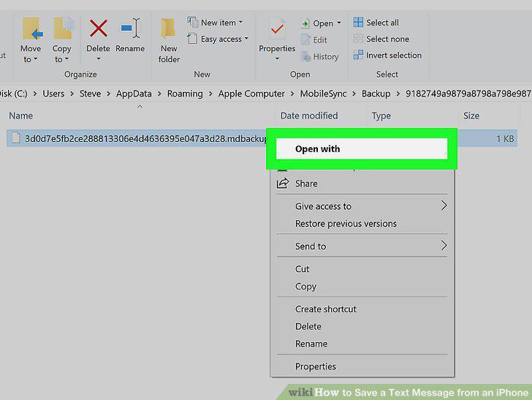This screenshot has width=532, height=400.
Task: Click the Select none label
Action: click(x=387, y=39)
